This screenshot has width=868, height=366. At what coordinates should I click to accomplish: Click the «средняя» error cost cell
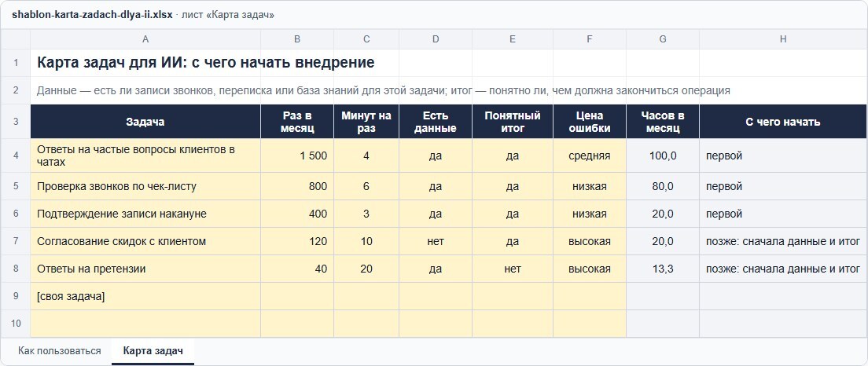590,156
